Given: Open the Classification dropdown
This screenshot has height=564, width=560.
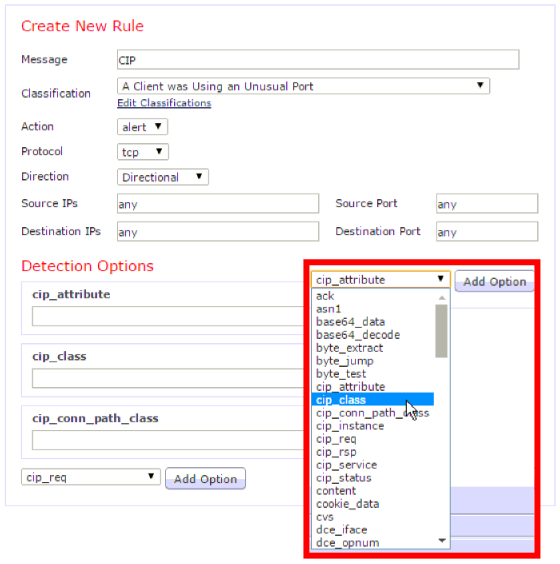Looking at the screenshot, I should point(303,86).
